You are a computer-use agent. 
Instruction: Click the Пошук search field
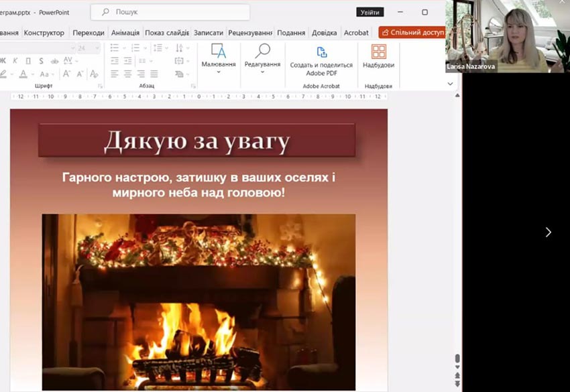pos(171,12)
